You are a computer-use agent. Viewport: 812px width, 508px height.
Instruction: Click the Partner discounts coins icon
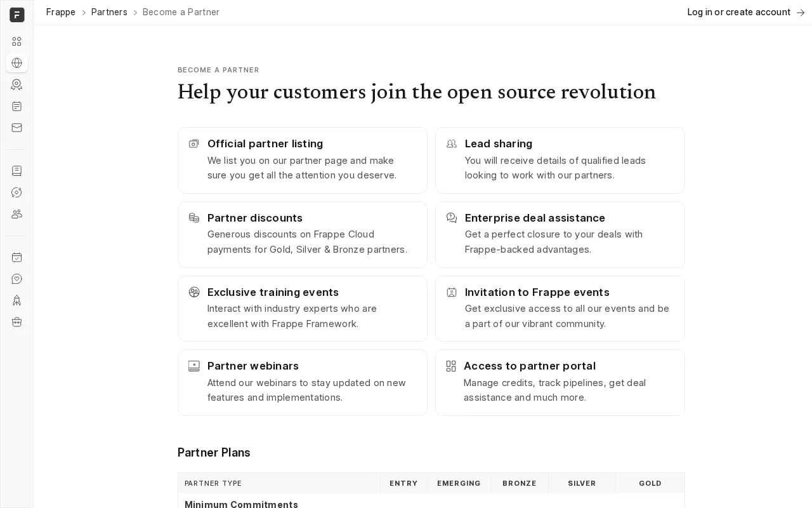tap(194, 218)
